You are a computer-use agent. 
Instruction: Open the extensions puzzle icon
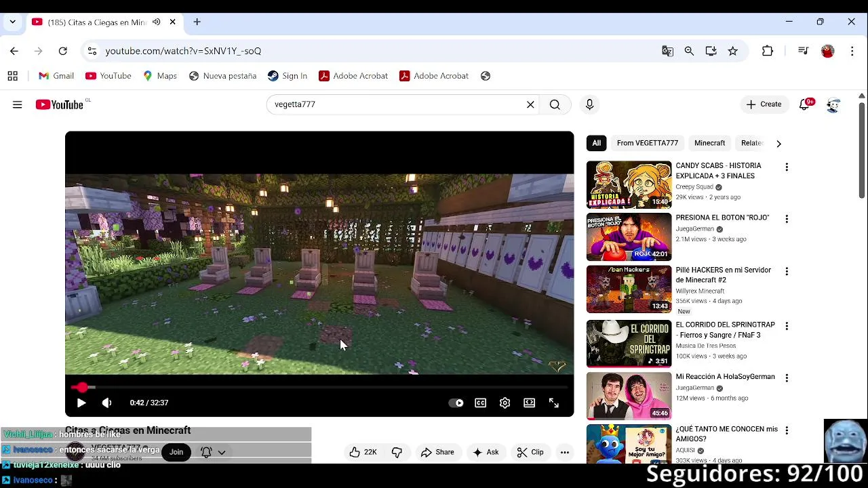(768, 51)
